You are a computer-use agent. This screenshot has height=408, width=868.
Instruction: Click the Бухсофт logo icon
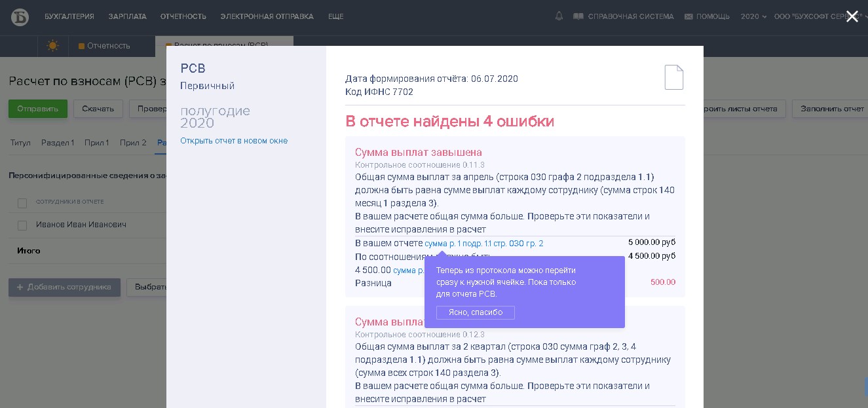click(20, 17)
